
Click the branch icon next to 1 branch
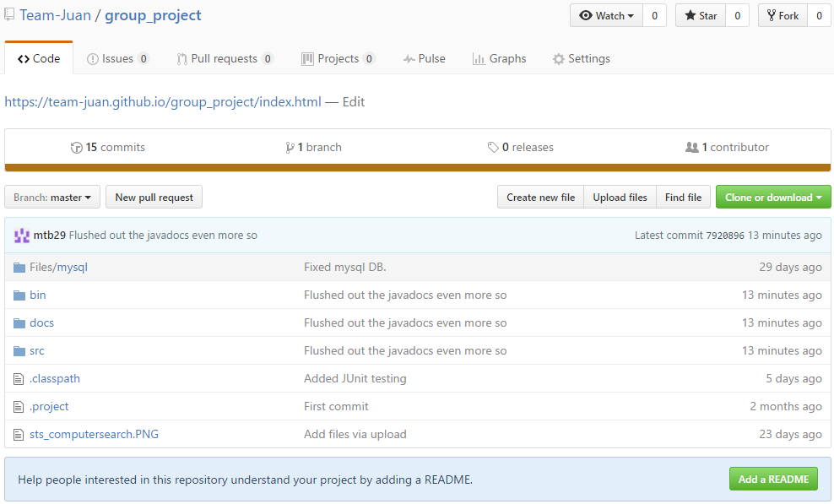pyautogui.click(x=290, y=148)
